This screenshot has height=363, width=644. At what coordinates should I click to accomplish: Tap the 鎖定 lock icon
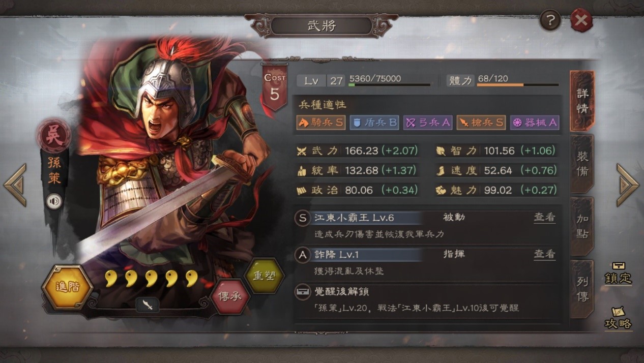point(618,274)
